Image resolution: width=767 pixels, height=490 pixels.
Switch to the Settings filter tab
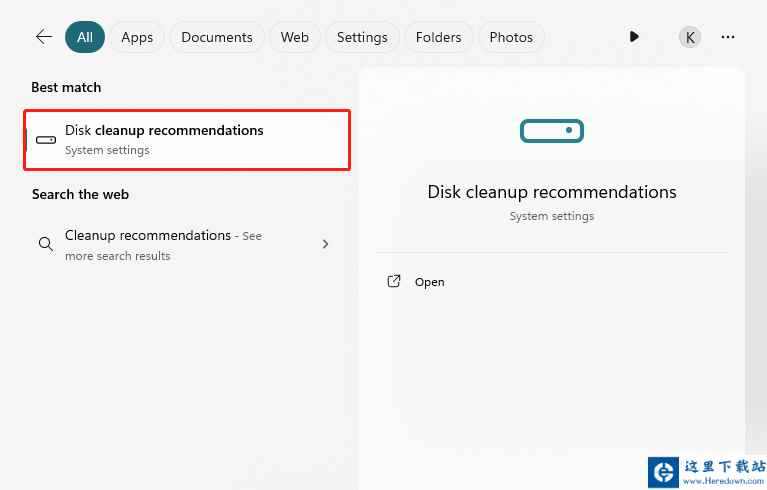click(362, 37)
